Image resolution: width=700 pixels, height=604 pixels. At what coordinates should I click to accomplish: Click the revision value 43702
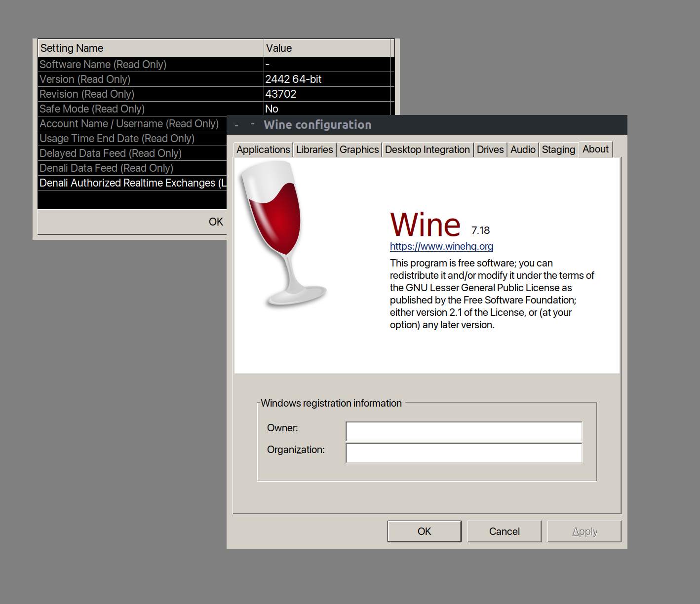click(281, 94)
